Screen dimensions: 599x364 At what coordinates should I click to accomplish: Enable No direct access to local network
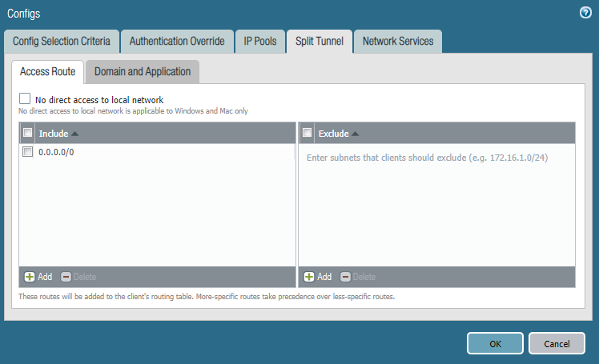click(25, 99)
